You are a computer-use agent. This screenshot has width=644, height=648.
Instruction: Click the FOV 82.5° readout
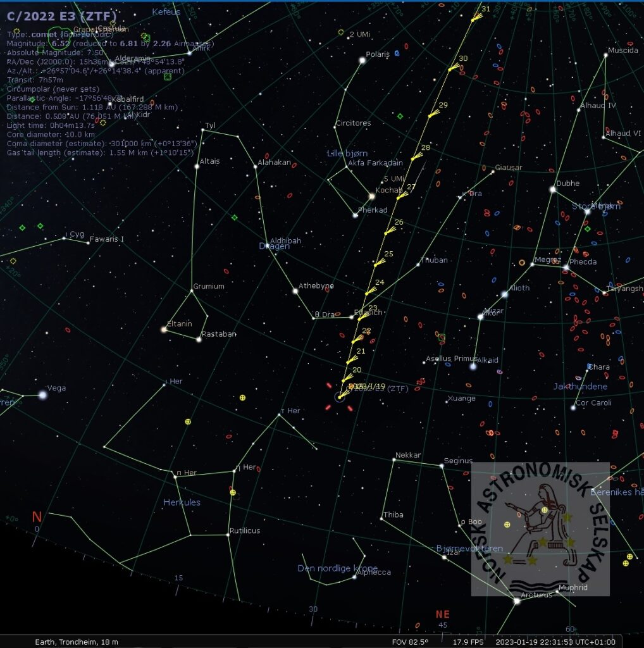coord(410,642)
